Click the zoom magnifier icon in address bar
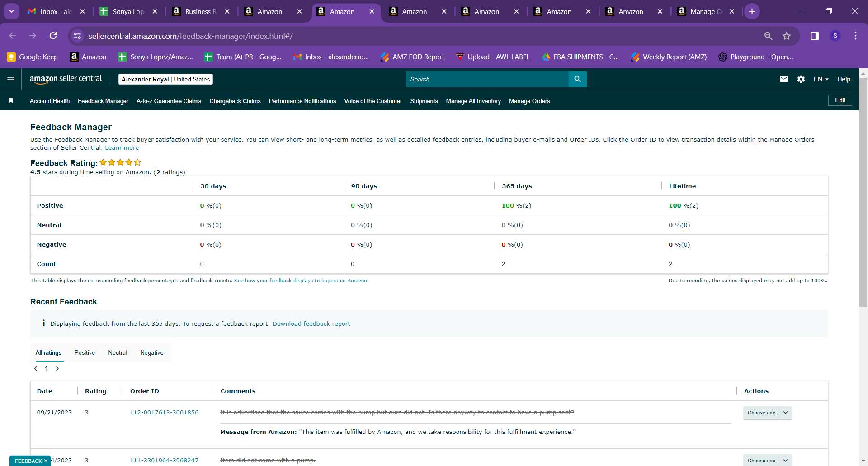868x466 pixels. coord(768,36)
